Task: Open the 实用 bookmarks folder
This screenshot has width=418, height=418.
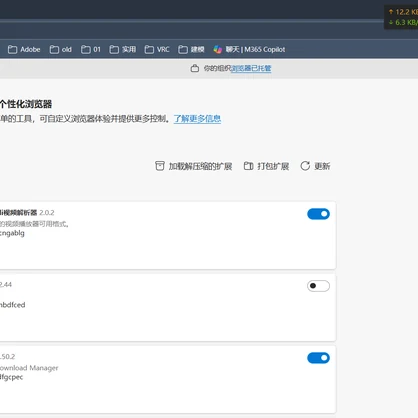Action: (123, 50)
